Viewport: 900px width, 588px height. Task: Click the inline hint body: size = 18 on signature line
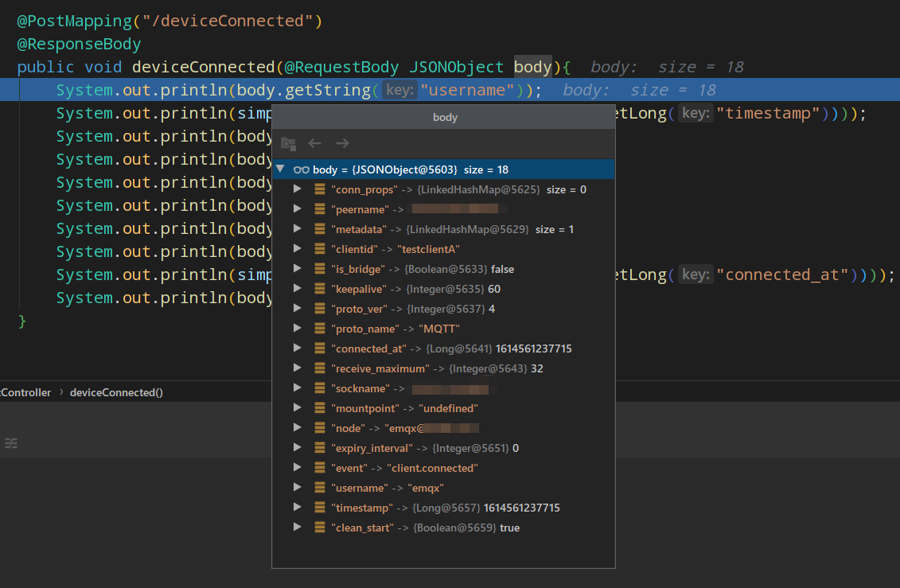(667, 67)
